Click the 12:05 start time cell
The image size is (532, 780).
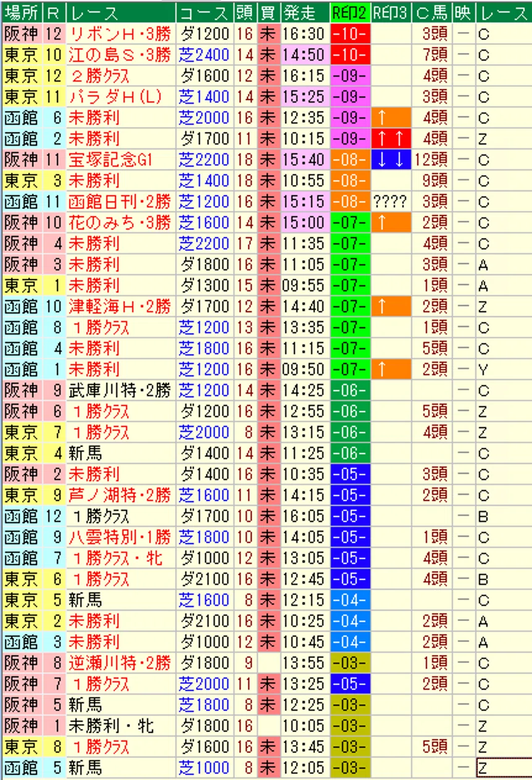(x=304, y=768)
